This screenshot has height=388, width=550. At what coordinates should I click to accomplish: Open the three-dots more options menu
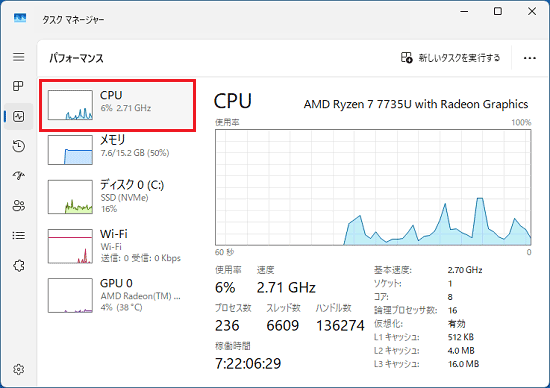coord(530,58)
